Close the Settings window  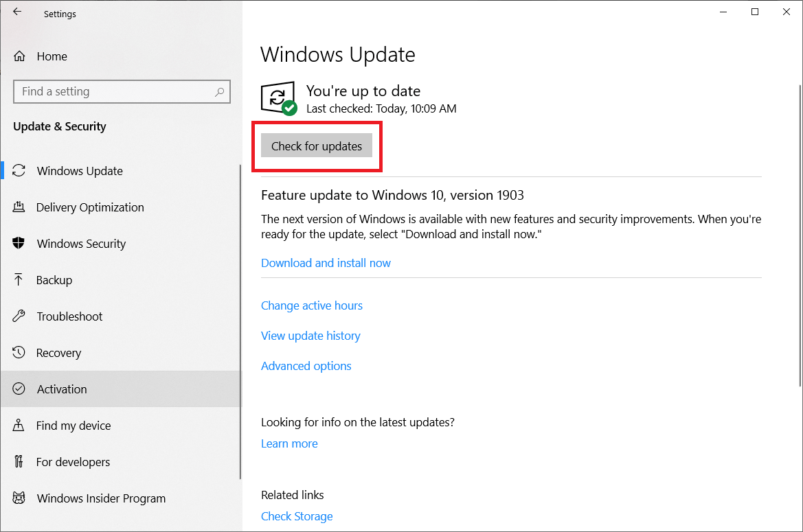click(787, 12)
